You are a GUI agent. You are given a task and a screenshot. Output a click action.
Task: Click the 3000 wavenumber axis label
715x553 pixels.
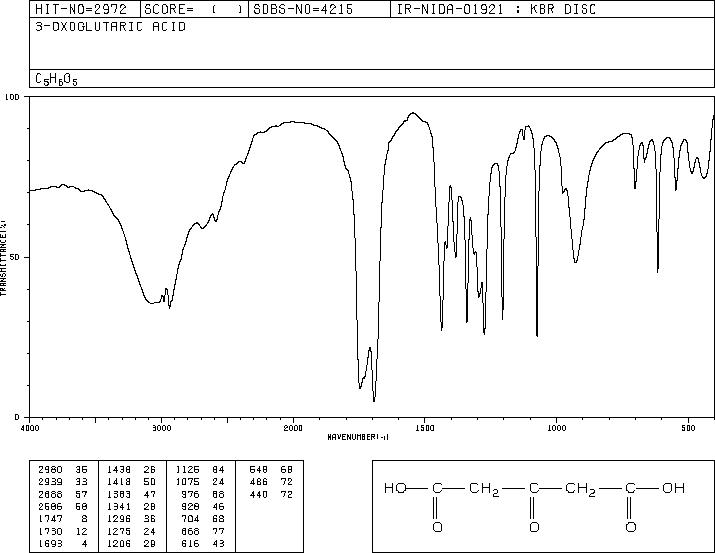pos(161,428)
